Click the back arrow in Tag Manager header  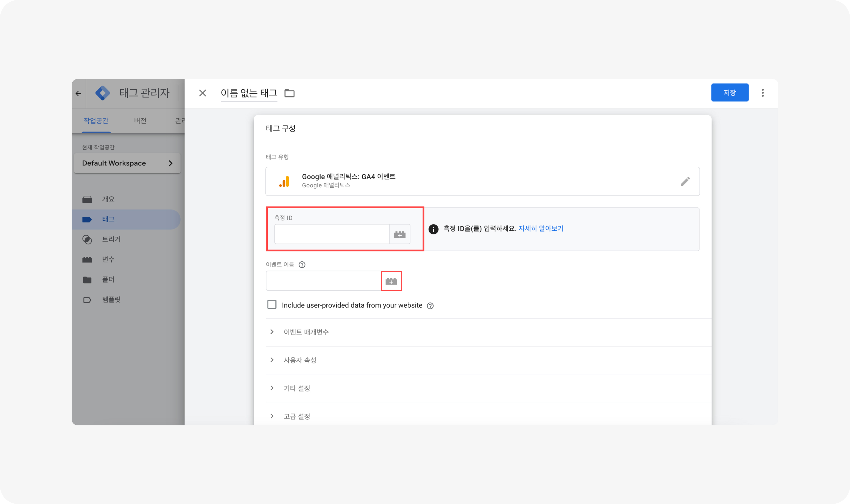(78, 94)
